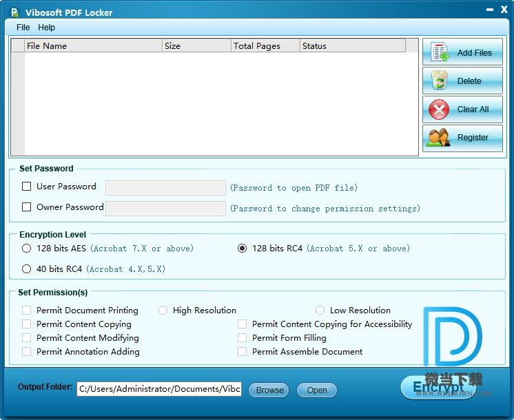514x420 pixels.
Task: Check Permit Document Printing
Action: click(27, 311)
